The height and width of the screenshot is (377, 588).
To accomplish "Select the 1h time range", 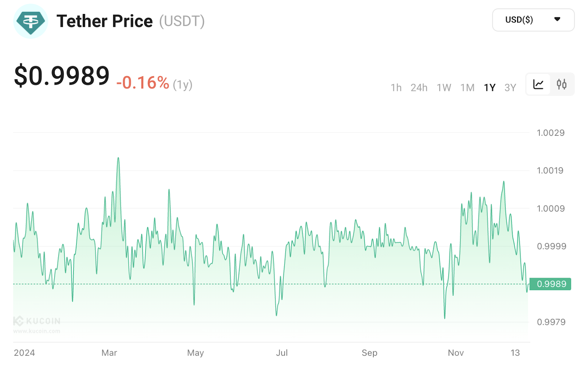I will tap(396, 88).
